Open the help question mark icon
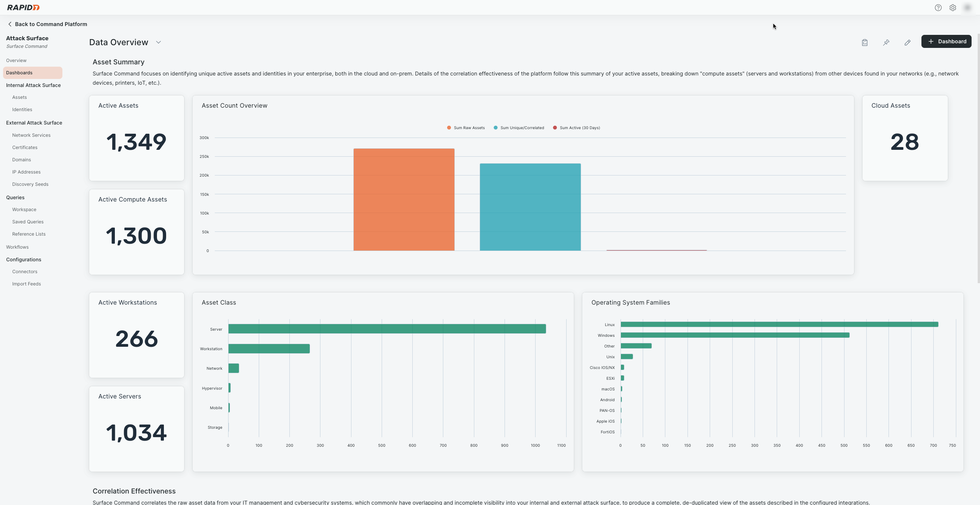 938,8
